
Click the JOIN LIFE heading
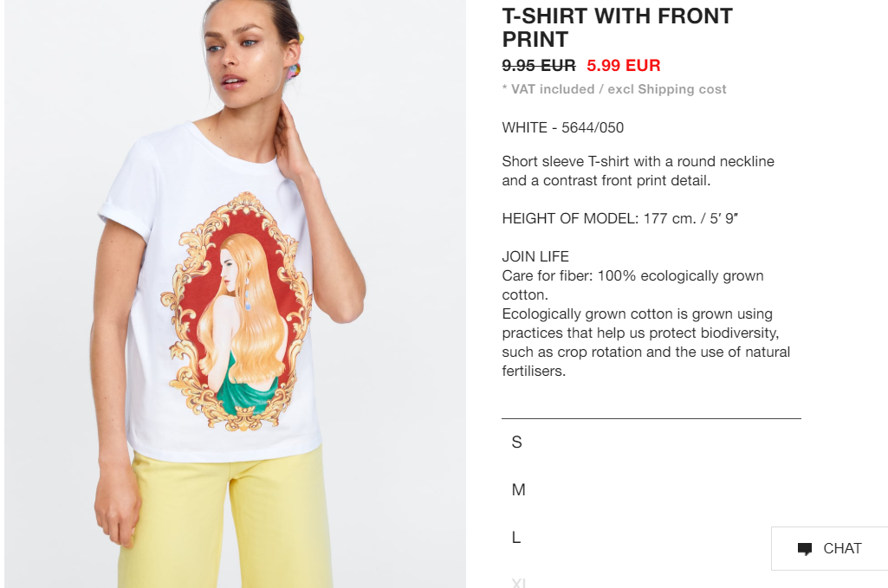535,256
